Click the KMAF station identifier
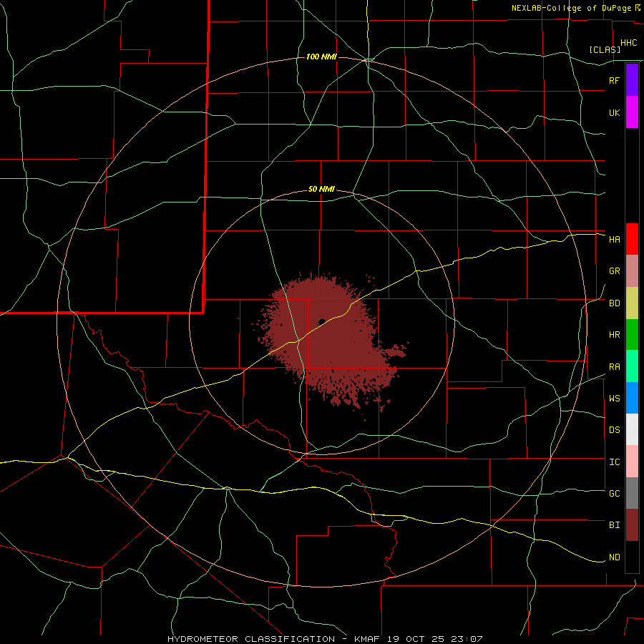Viewport: 644px width, 644px height. tap(368, 639)
